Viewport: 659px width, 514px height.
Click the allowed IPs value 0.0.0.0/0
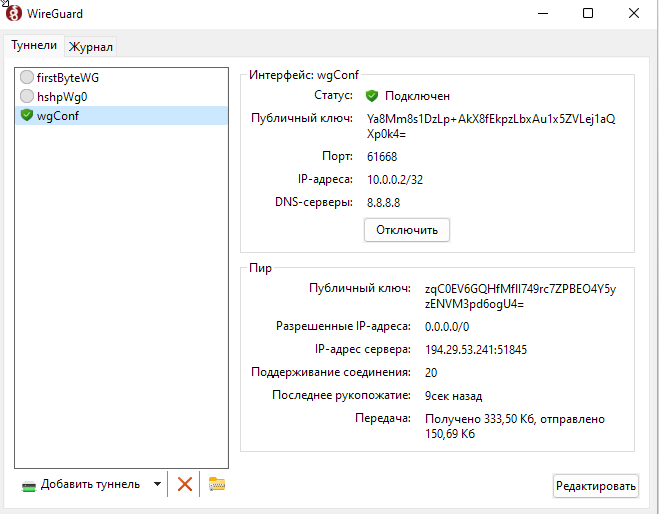(447, 327)
